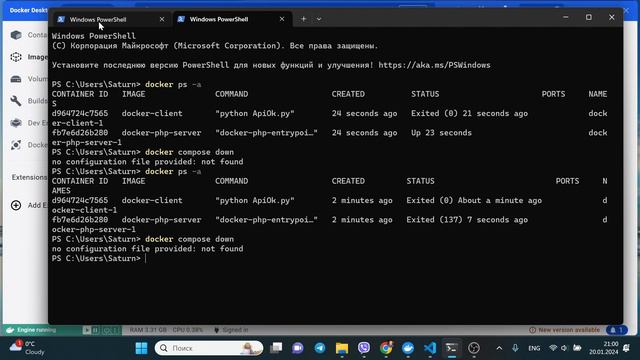This screenshot has width=640, height=360.
Task: Open Visual Studio Code from the taskbar
Action: pyautogui.click(x=430, y=348)
